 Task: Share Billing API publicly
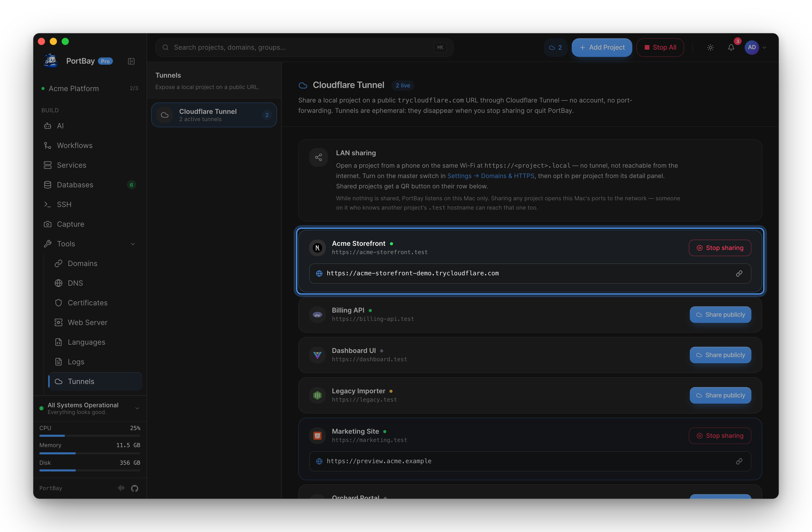(720, 315)
